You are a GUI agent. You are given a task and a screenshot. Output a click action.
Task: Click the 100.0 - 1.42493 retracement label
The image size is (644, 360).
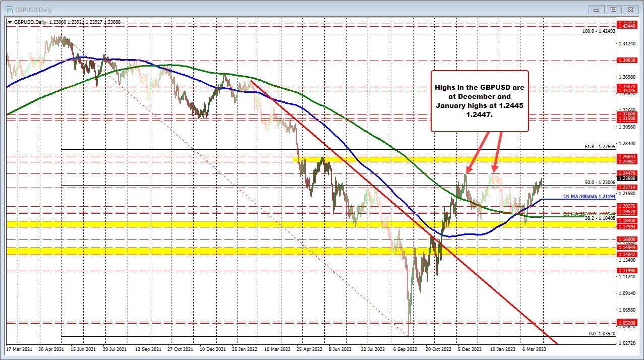point(599,31)
